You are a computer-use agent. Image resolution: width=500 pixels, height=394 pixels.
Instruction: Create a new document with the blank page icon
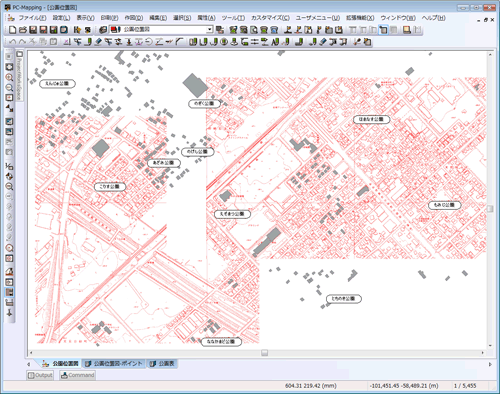click(12, 30)
